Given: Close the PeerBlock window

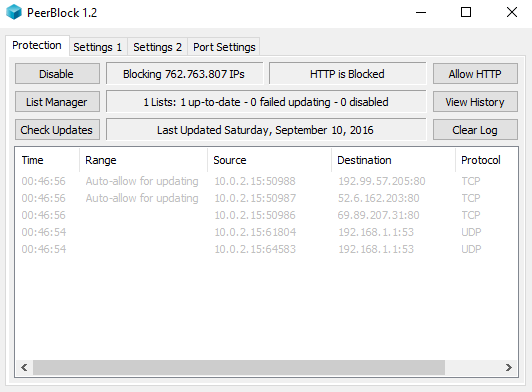Looking at the screenshot, I should 511,13.
